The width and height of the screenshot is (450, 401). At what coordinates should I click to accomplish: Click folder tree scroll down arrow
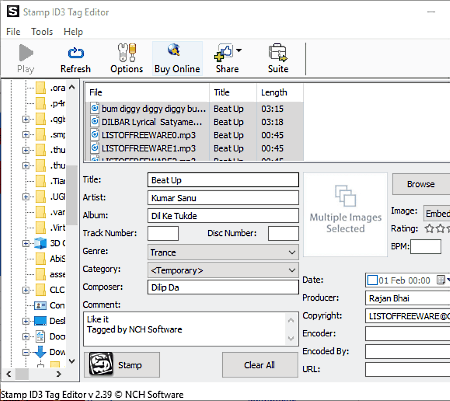72,361
